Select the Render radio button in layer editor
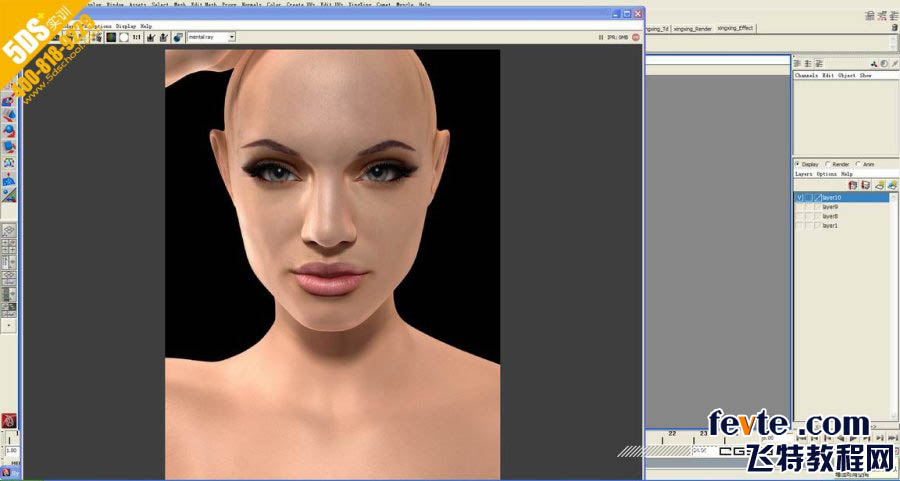The height and width of the screenshot is (481, 900). point(828,164)
